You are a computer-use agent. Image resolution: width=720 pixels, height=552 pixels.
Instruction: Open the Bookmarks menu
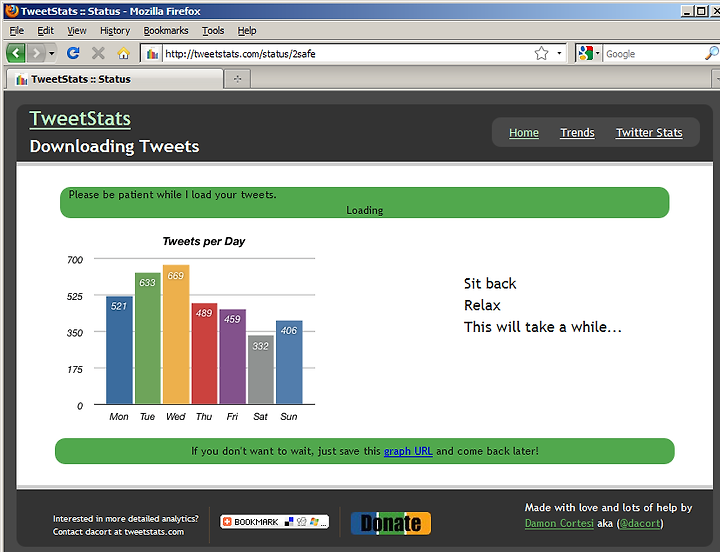pos(166,30)
